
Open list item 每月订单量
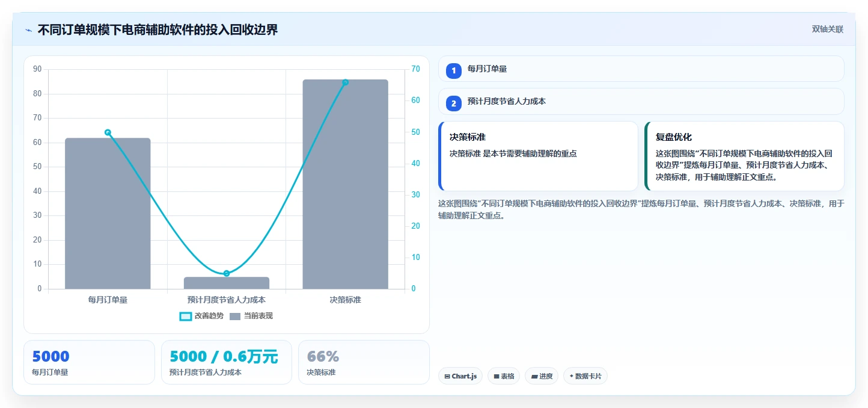pyautogui.click(x=641, y=69)
